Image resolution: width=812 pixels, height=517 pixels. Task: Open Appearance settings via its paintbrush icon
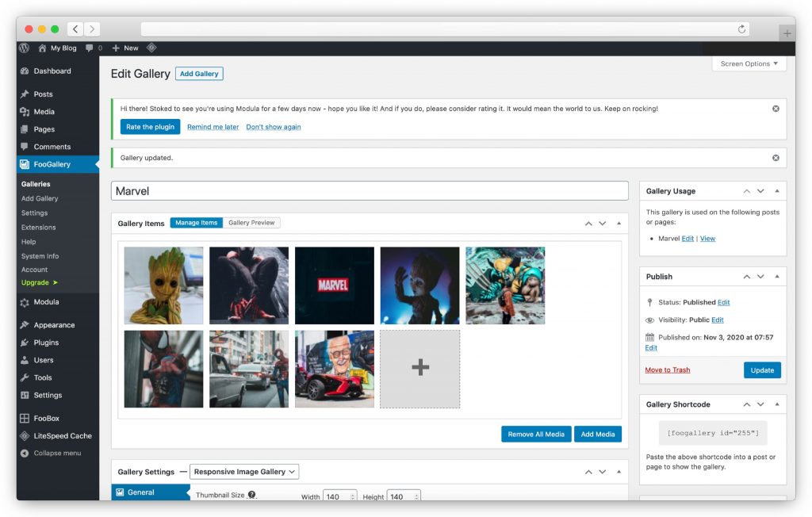point(25,324)
